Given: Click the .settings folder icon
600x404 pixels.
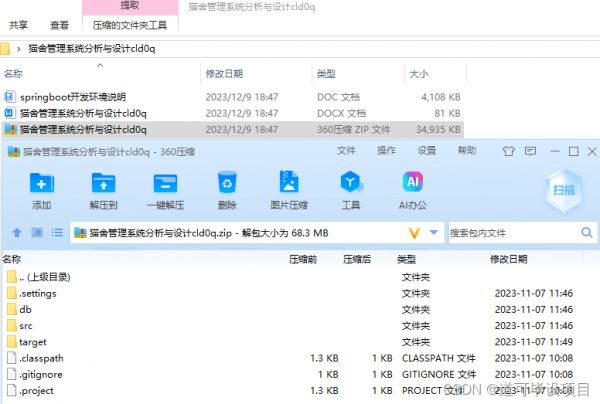Looking at the screenshot, I should coord(12,293).
